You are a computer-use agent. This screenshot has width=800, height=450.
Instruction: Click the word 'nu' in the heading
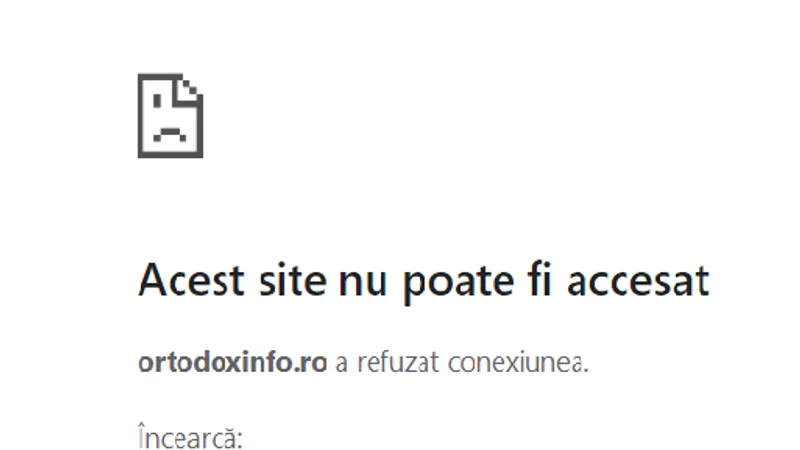click(x=363, y=284)
